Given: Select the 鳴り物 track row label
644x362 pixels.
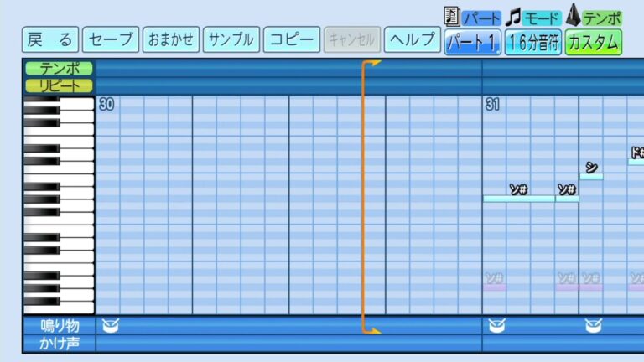Looking at the screenshot, I should 60,325.
